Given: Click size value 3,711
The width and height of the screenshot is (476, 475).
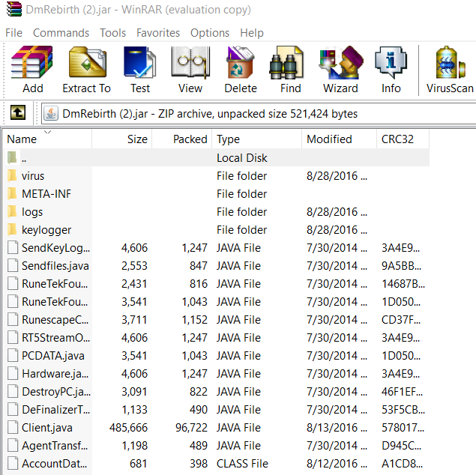Looking at the screenshot, I should click(x=134, y=320).
